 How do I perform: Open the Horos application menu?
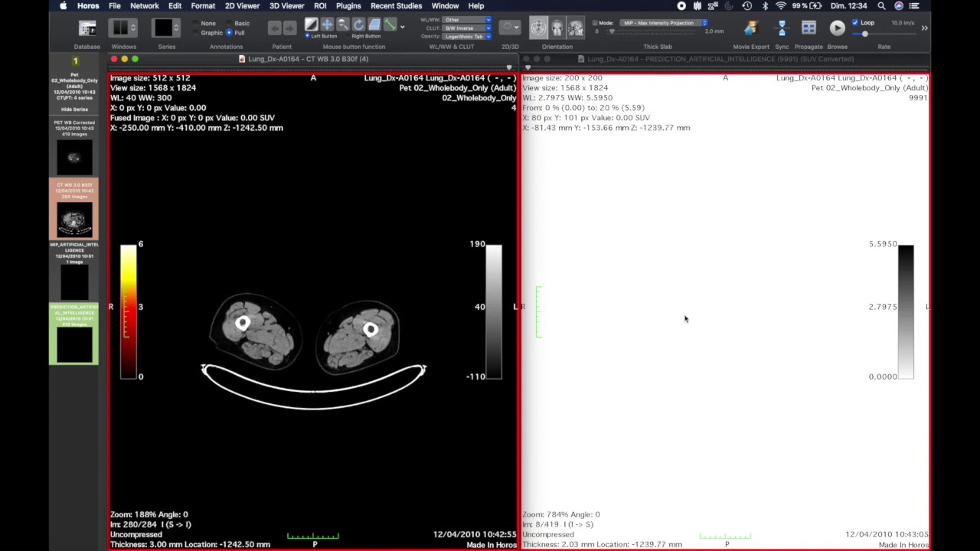tap(88, 5)
